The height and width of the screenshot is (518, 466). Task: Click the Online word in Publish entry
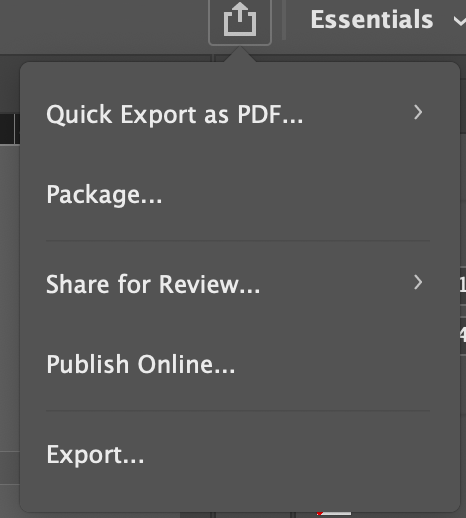click(x=186, y=364)
